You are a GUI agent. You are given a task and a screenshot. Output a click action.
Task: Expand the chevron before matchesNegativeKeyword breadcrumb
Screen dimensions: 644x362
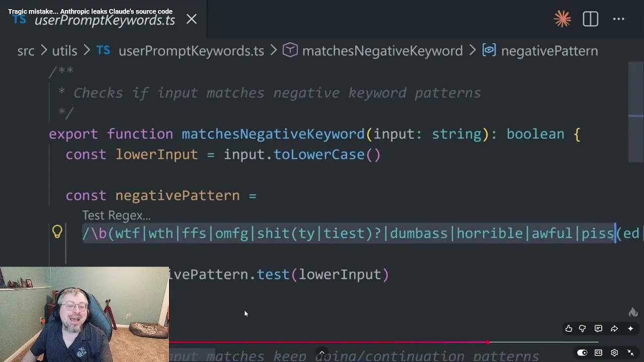(x=273, y=51)
